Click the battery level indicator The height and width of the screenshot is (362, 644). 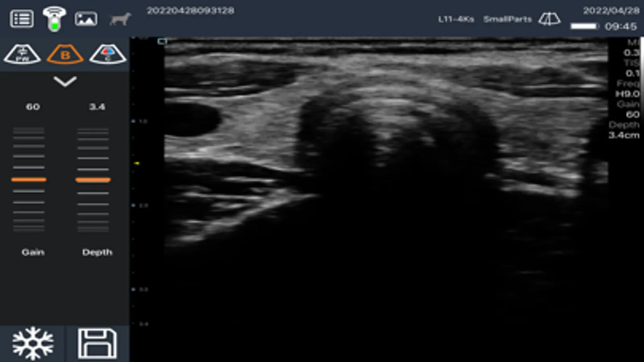[x=585, y=26]
